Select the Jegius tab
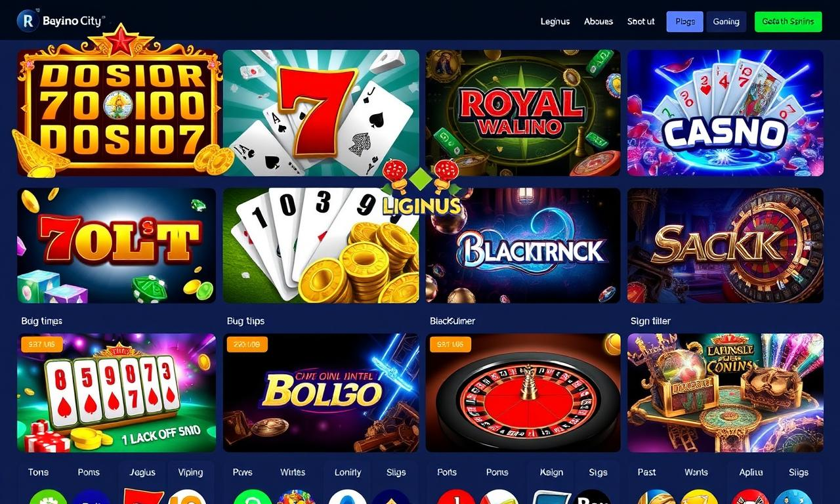840x504 pixels. (x=142, y=472)
